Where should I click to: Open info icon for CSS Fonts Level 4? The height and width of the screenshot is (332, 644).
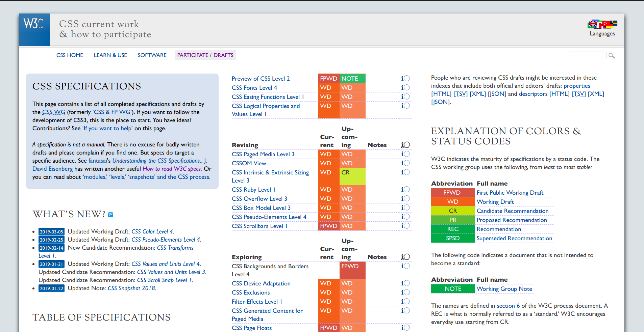click(x=405, y=87)
